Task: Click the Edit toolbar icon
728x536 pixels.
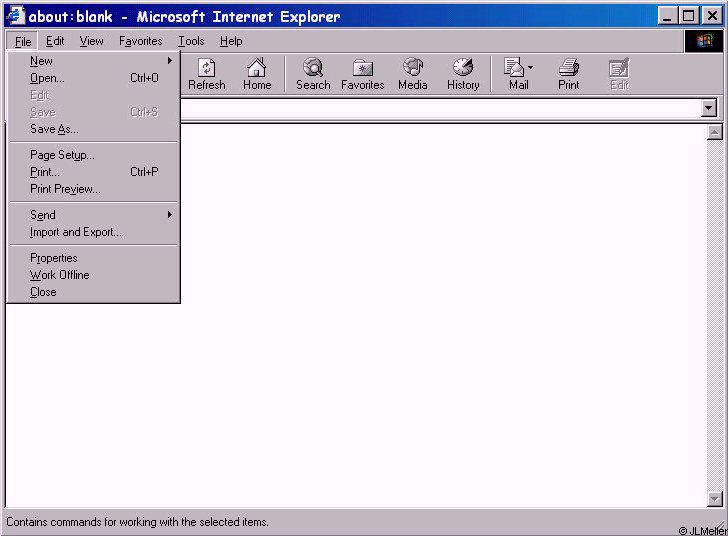Action: [x=619, y=74]
